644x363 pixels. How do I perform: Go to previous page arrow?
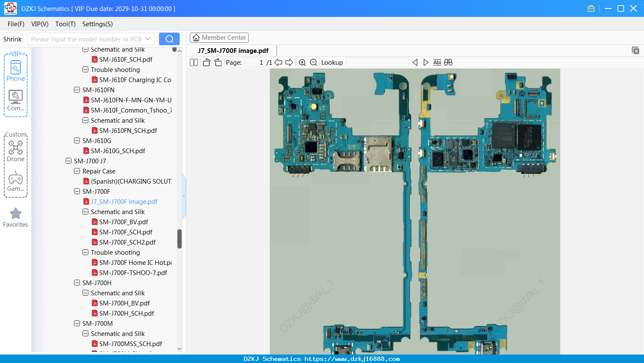(278, 63)
